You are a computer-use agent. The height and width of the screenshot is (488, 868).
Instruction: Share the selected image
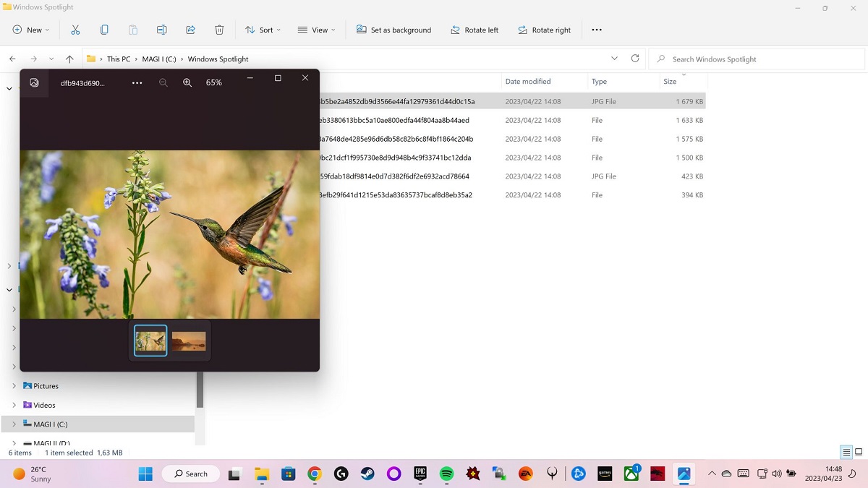[190, 30]
